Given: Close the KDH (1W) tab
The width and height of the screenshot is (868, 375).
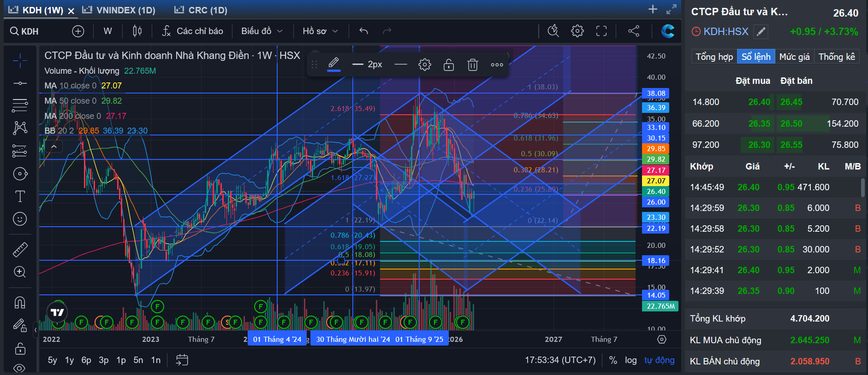Looking at the screenshot, I should [71, 11].
